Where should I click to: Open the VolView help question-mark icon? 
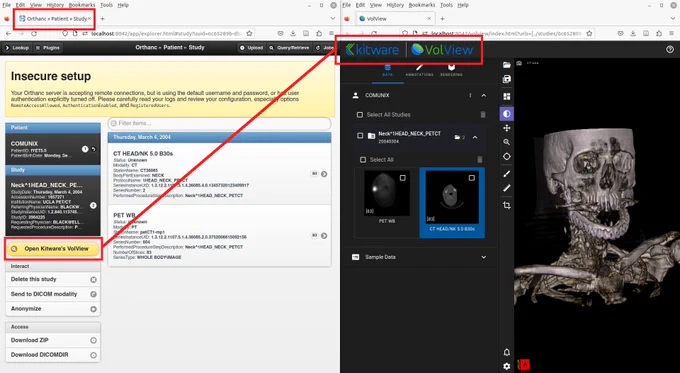(x=670, y=49)
